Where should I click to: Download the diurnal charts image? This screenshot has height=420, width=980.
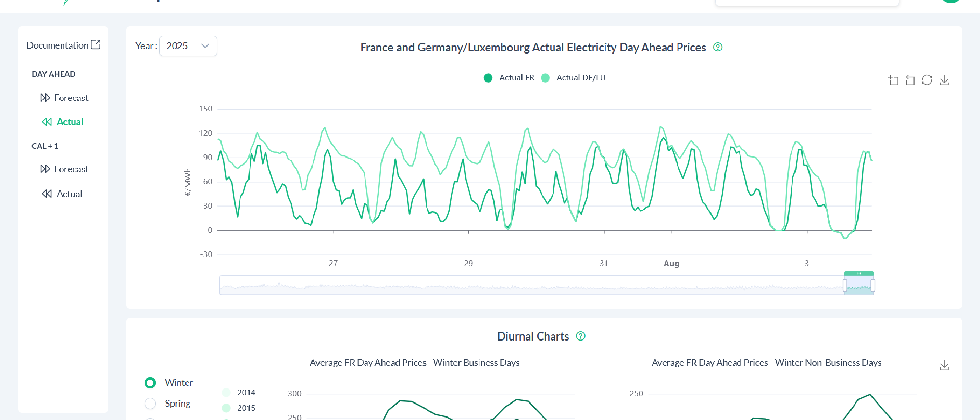click(944, 365)
